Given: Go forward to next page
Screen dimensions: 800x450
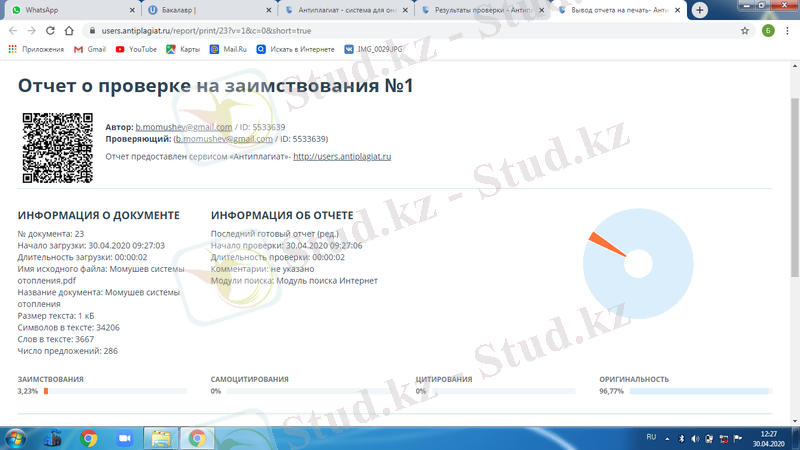Looking at the screenshot, I should (32, 31).
